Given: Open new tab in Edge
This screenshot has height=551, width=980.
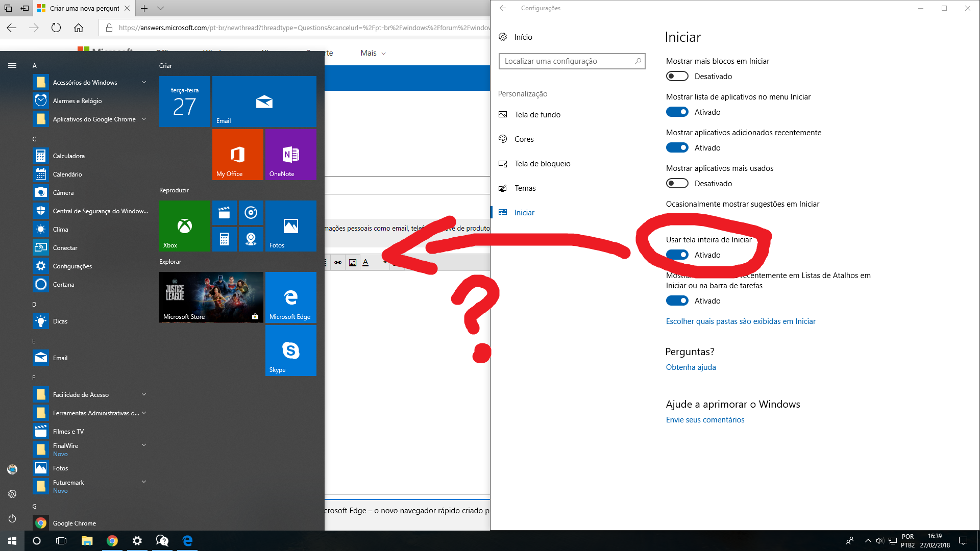Looking at the screenshot, I should (144, 8).
